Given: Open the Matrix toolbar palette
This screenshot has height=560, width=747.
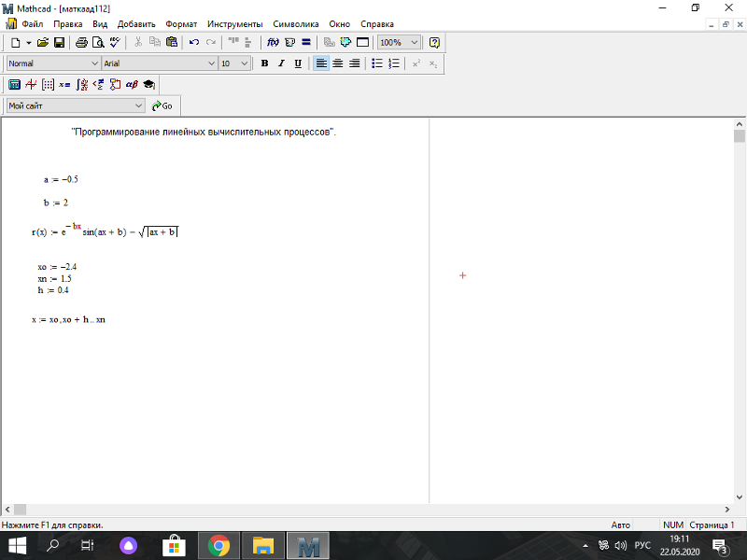Looking at the screenshot, I should click(x=48, y=85).
